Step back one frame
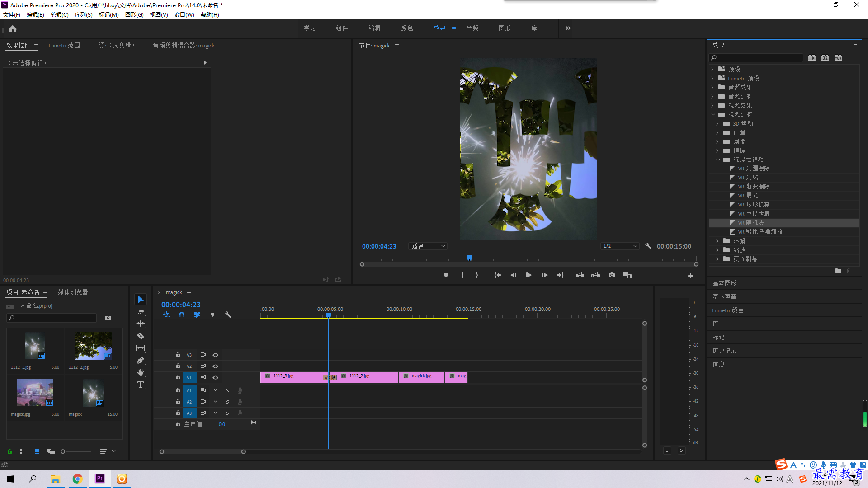 point(513,275)
